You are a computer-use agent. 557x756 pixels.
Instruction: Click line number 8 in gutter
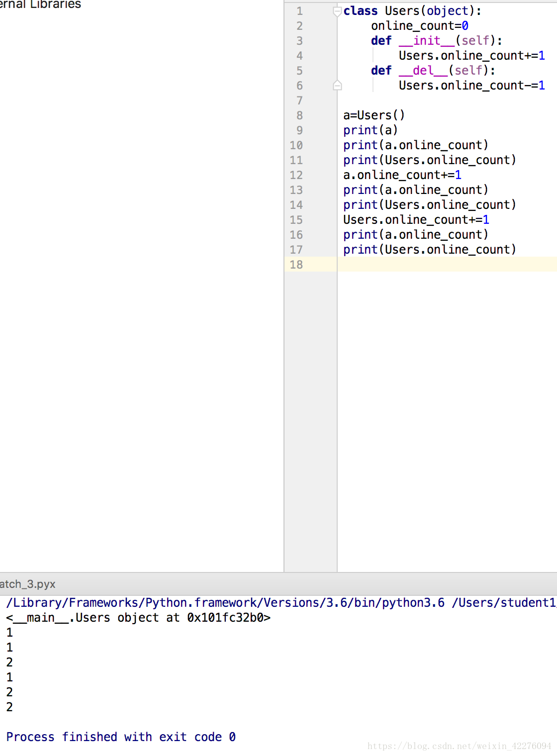click(299, 115)
